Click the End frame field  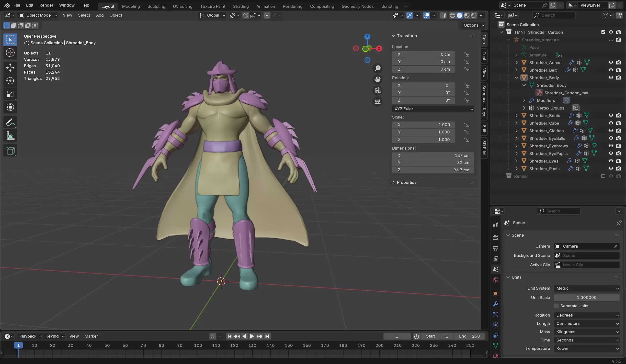[469, 336]
